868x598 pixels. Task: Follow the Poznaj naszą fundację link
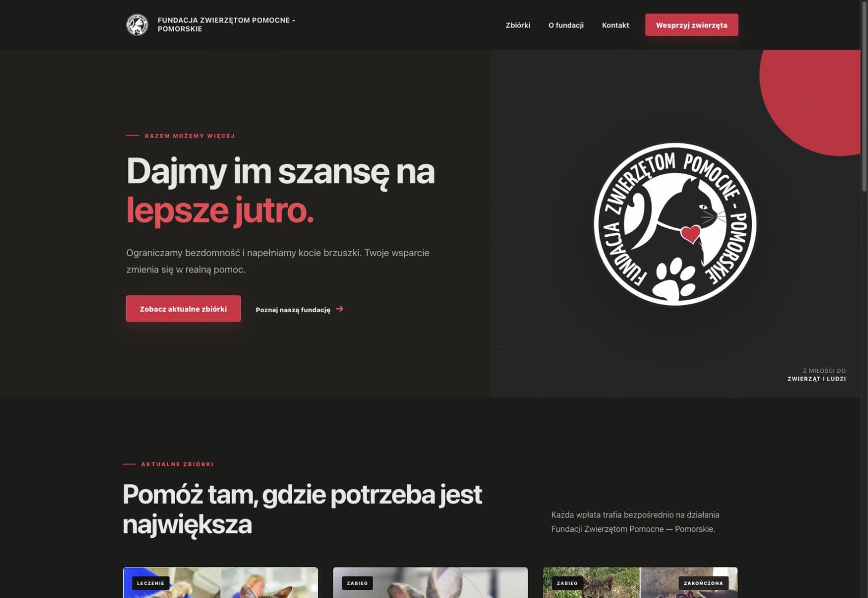click(299, 309)
